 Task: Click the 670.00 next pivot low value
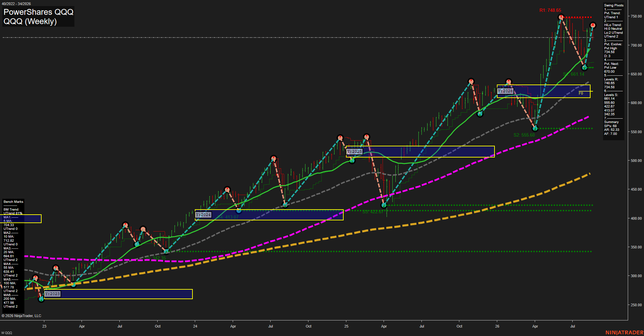click(609, 72)
